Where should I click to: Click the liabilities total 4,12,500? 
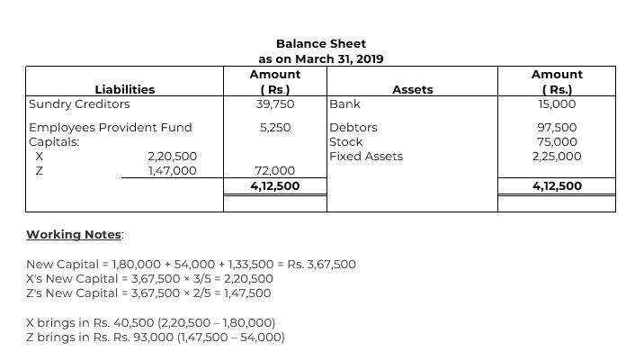275,185
